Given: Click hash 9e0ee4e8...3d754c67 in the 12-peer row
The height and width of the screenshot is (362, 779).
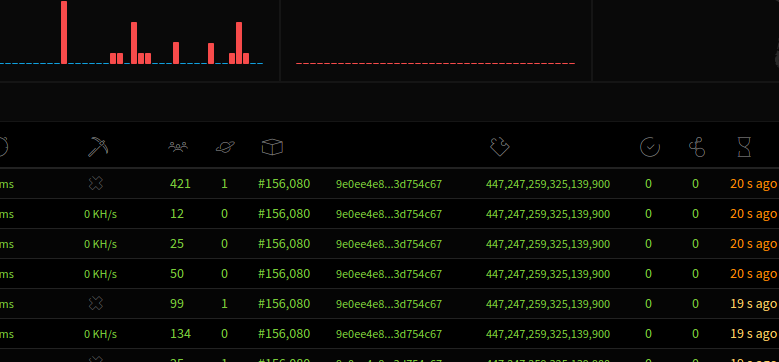Looking at the screenshot, I should [x=389, y=214].
